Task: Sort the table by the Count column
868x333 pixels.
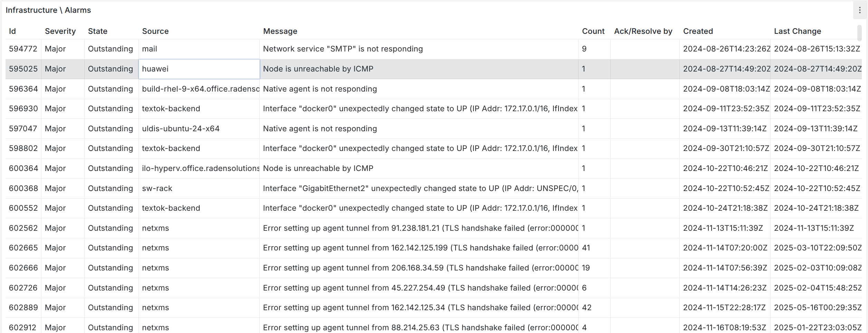Action: (x=593, y=31)
